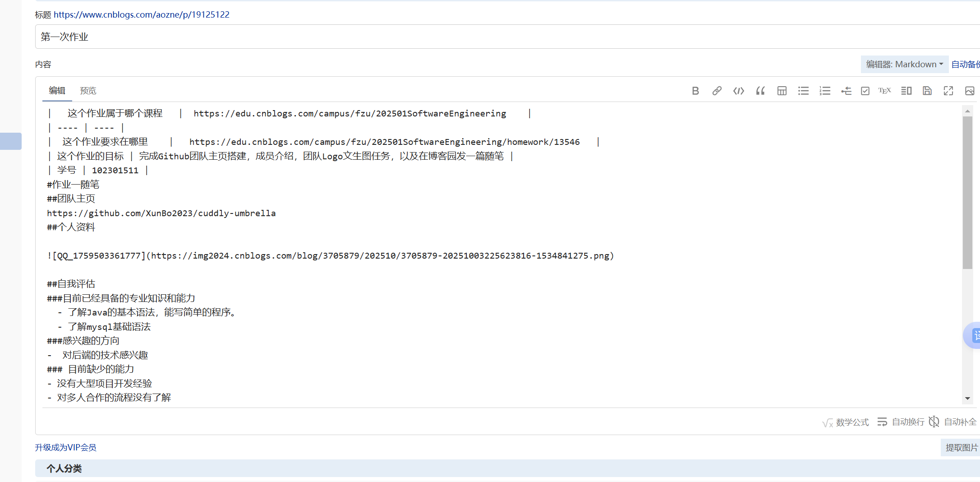The height and width of the screenshot is (482, 980).
Task: Open the 自动备份 link
Action: [966, 65]
